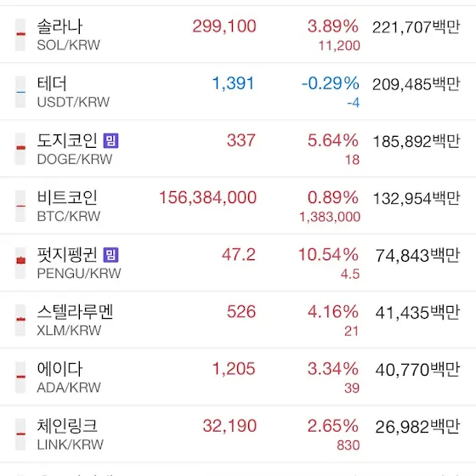
Task: Tap the Chainlink candle indicator icon
Action: click(20, 434)
